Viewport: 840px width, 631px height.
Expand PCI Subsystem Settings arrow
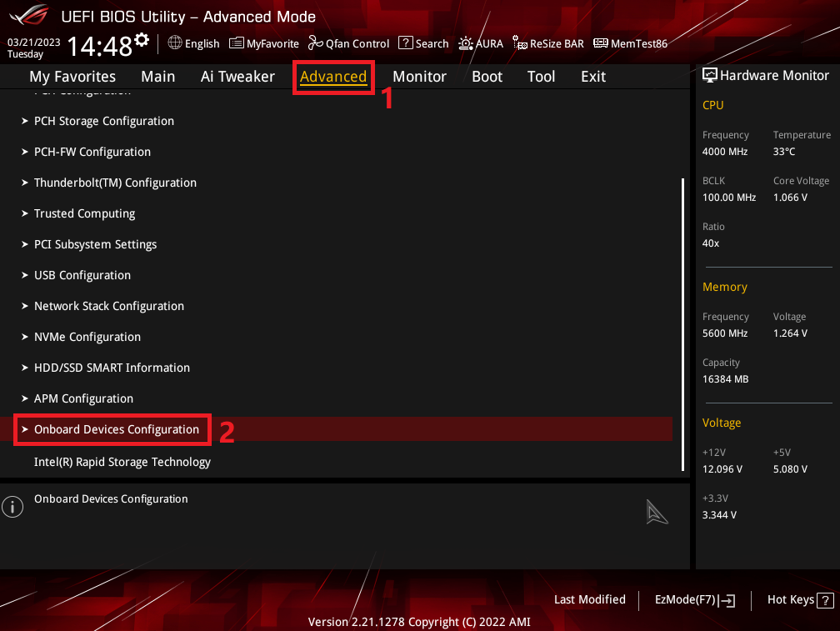25,244
